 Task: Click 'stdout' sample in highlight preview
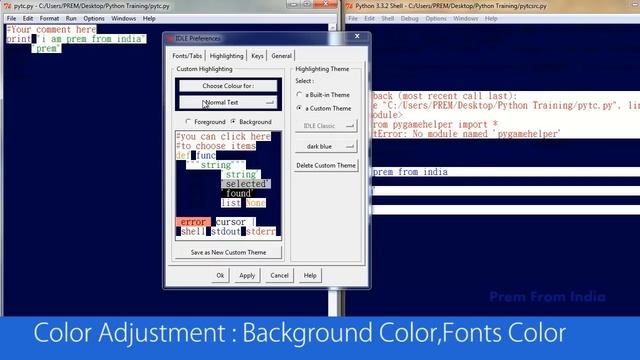point(226,231)
